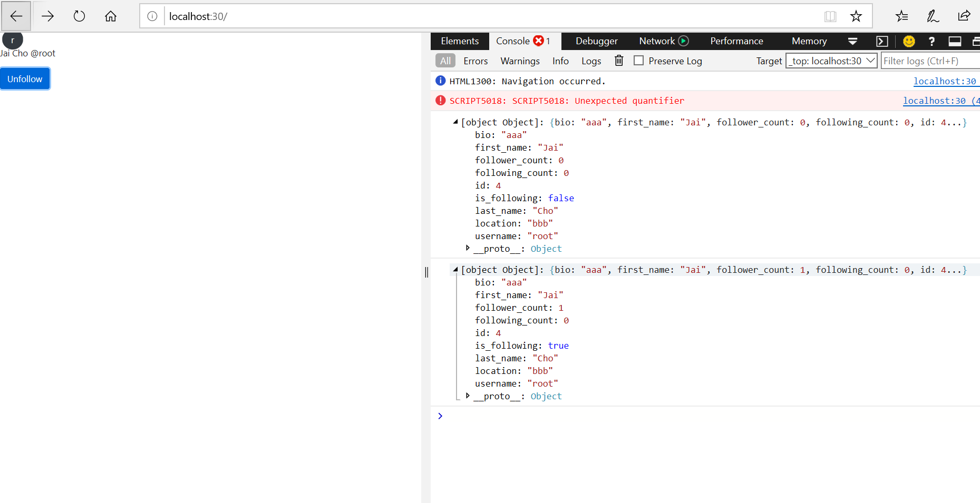Send feedback with the smiley icon
The width and height of the screenshot is (980, 503).
[909, 41]
